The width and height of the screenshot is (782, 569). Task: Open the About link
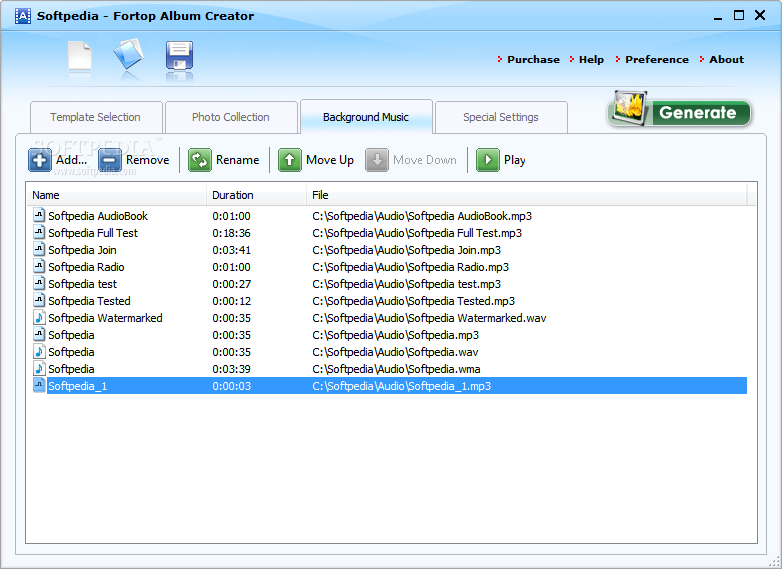[x=726, y=59]
